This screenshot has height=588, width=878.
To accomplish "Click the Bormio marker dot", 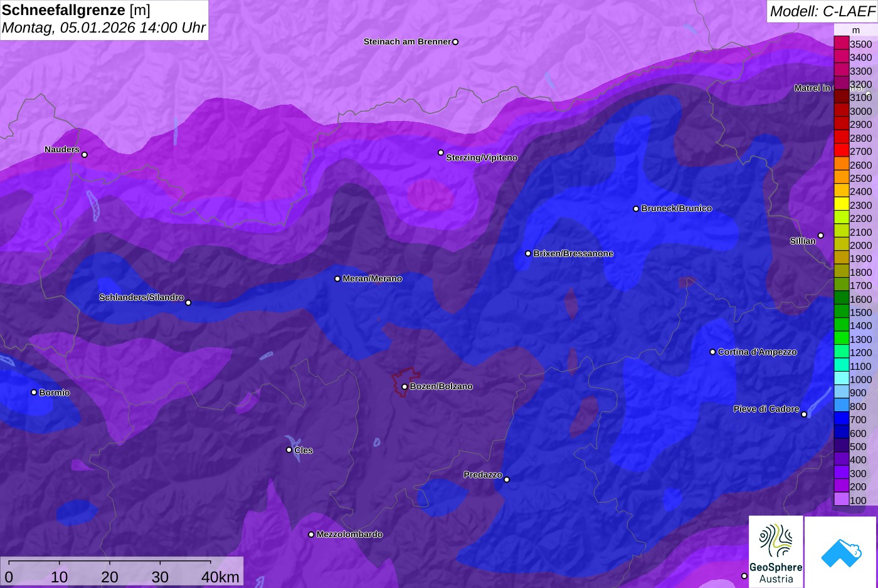I will 34,392.
